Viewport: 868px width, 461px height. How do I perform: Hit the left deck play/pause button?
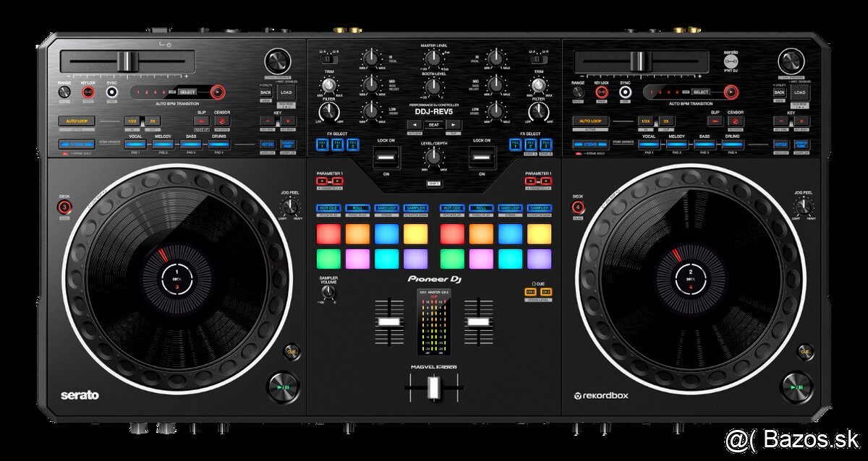click(283, 386)
